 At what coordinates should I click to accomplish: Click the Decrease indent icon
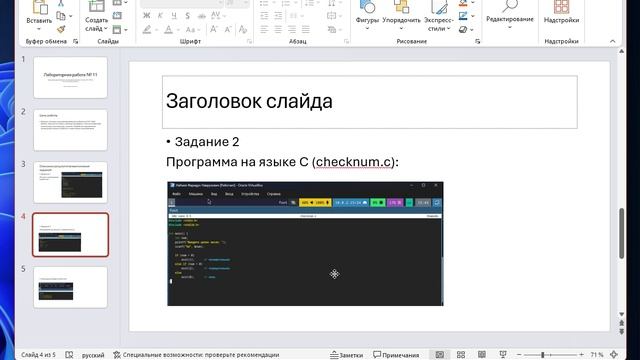(x=264, y=16)
